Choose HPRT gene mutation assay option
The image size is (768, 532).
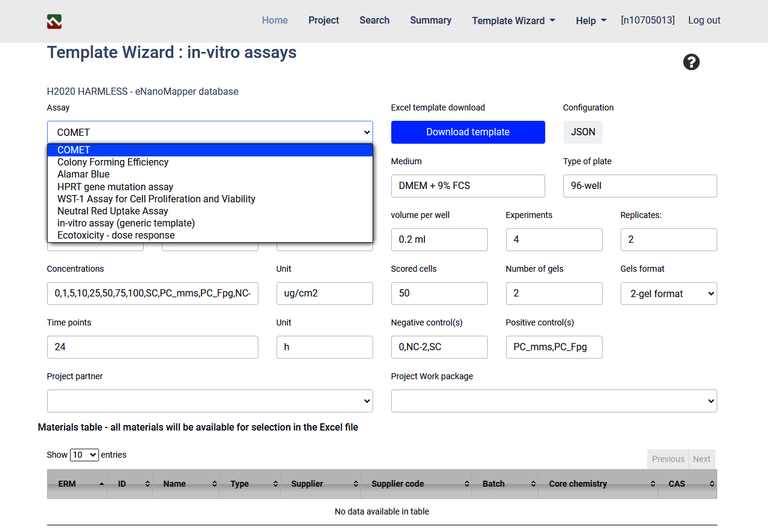click(x=115, y=187)
